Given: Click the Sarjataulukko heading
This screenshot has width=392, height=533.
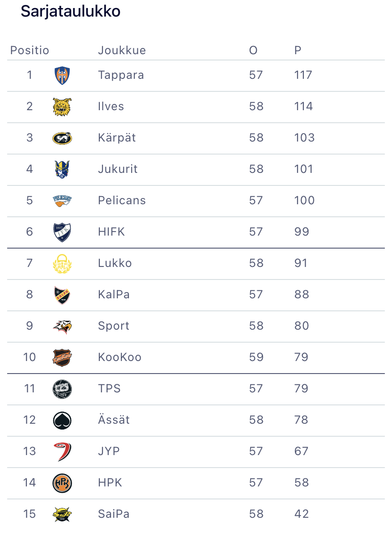Looking at the screenshot, I should pos(71,12).
